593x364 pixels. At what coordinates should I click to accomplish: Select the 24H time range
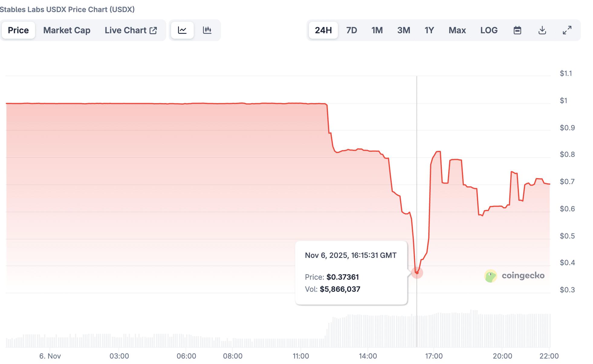tap(323, 30)
